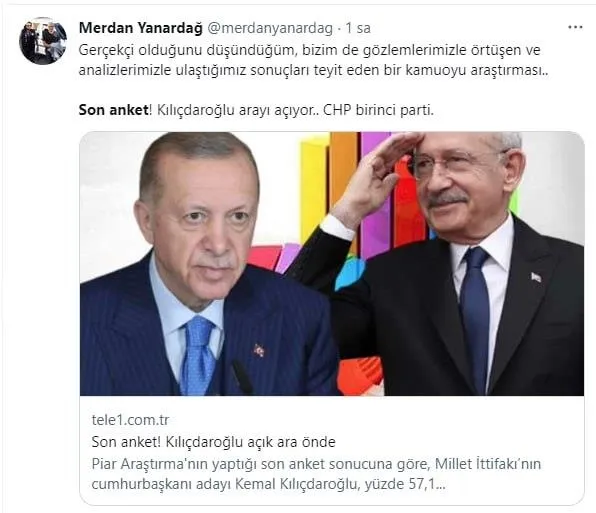Open the three-dot more options menu

tap(575, 27)
